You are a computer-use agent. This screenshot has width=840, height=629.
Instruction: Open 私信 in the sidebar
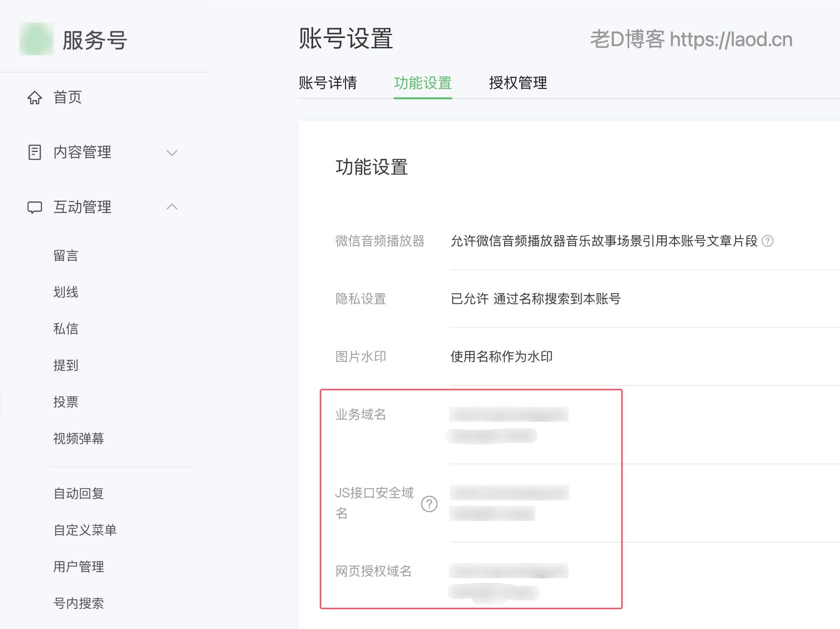coord(66,329)
